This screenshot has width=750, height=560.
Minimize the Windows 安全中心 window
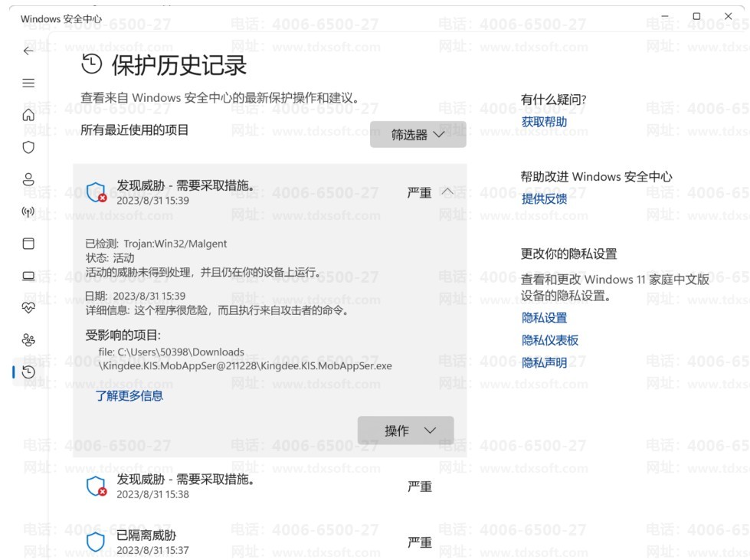(665, 16)
